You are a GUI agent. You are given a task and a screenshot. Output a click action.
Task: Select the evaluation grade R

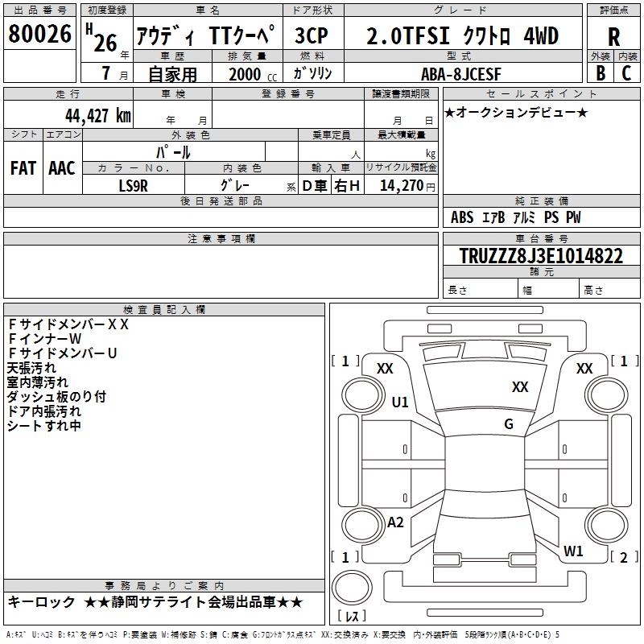613,36
